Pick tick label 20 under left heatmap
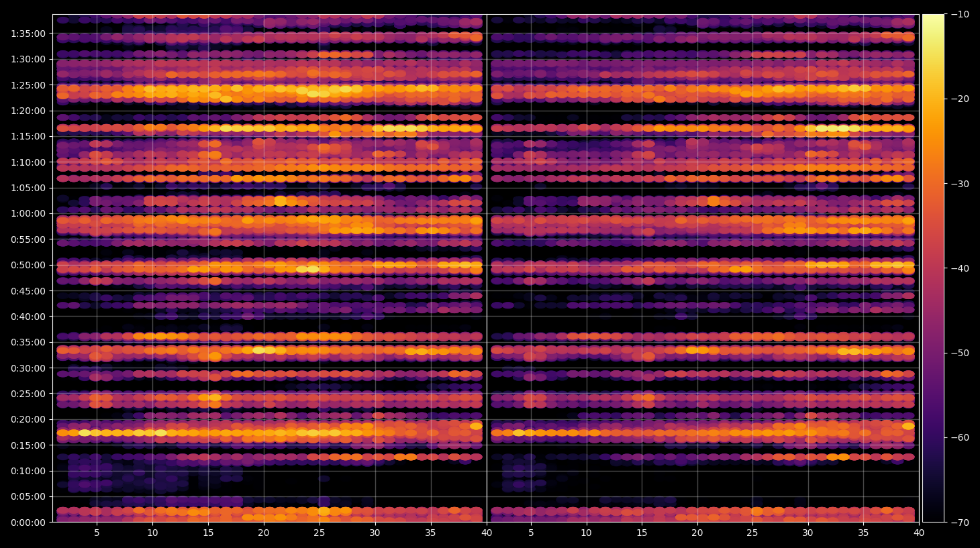The width and height of the screenshot is (980, 548). coord(264,533)
